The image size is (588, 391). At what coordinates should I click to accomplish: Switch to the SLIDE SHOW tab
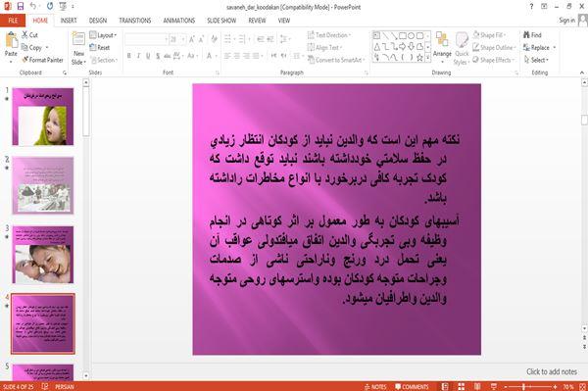pyautogui.click(x=221, y=21)
